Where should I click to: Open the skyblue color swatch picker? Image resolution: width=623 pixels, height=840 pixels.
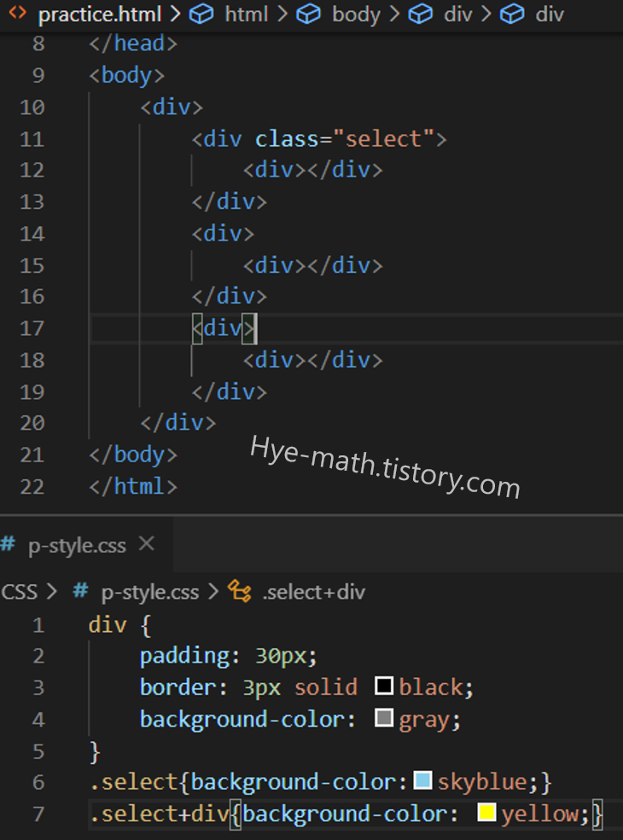tap(423, 780)
